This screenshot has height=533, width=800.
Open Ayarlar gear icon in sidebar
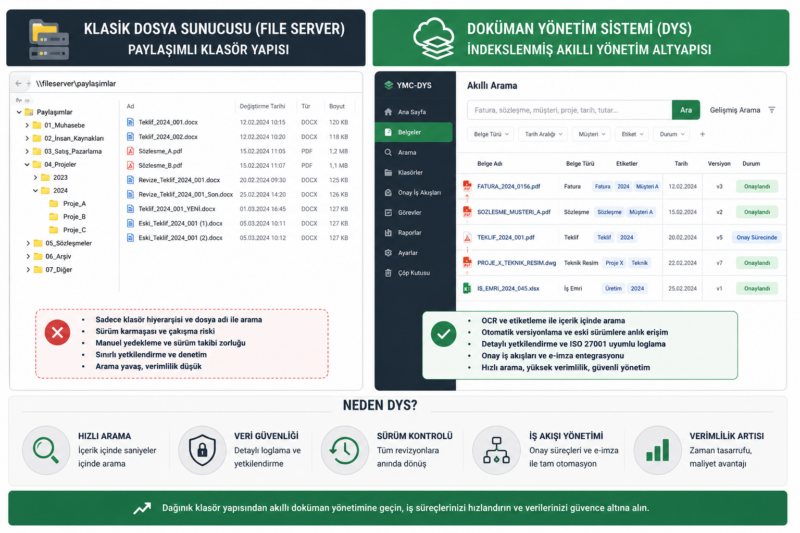pos(388,253)
